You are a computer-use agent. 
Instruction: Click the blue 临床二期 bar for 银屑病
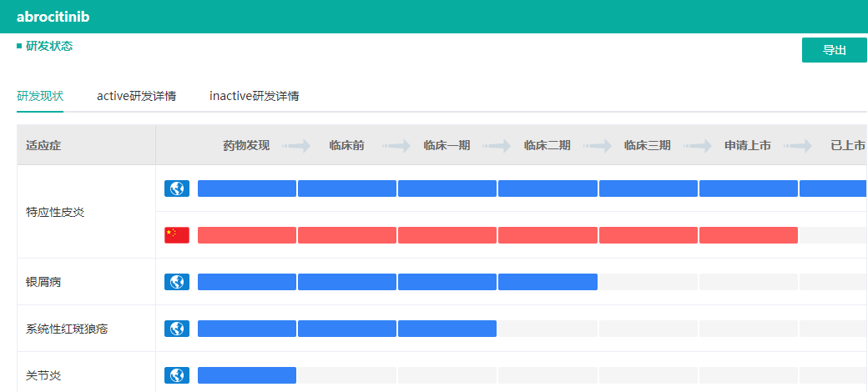click(x=548, y=282)
